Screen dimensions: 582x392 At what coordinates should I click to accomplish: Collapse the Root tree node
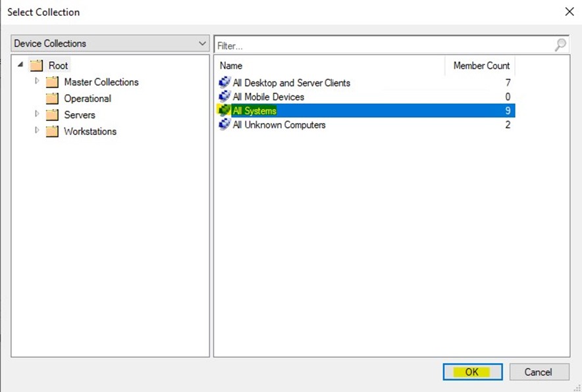coord(21,65)
